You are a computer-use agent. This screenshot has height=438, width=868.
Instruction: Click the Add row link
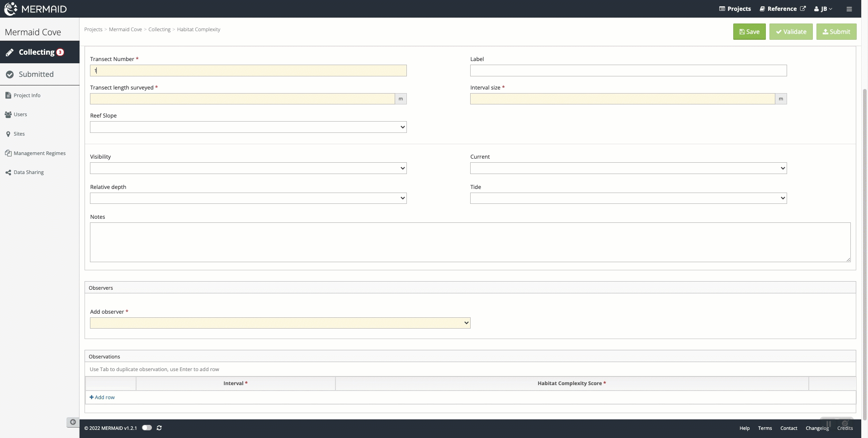tap(102, 397)
